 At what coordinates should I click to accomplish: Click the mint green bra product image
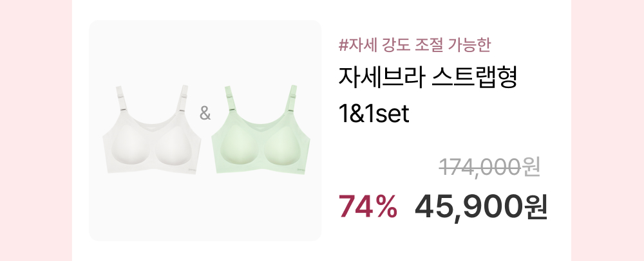point(260,129)
